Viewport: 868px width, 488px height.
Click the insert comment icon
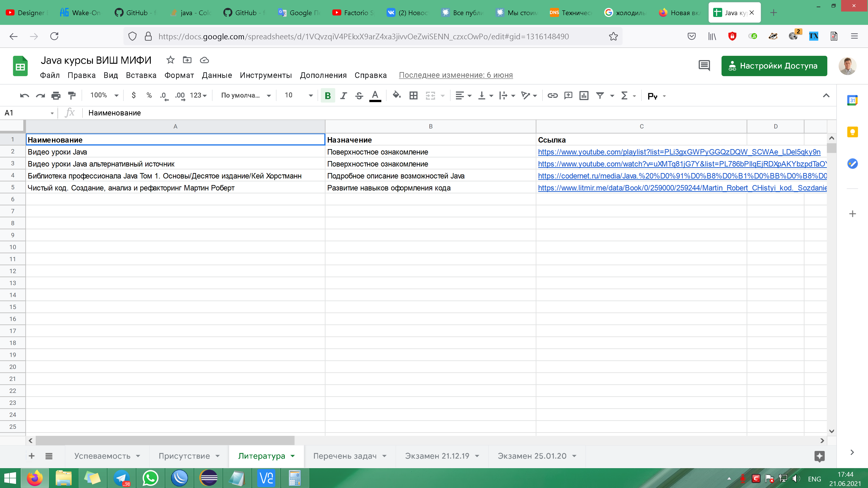[x=568, y=96]
